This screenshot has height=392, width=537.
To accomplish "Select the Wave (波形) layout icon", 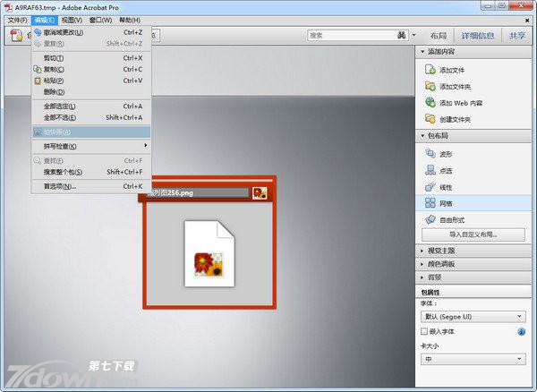I will [430, 153].
